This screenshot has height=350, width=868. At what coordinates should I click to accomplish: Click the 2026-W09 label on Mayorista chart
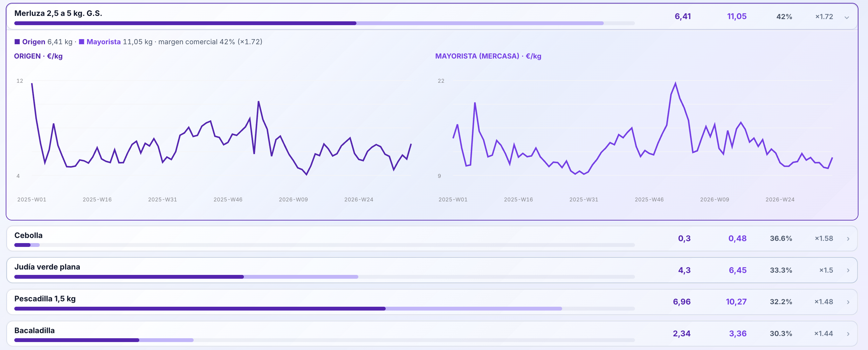pyautogui.click(x=714, y=199)
